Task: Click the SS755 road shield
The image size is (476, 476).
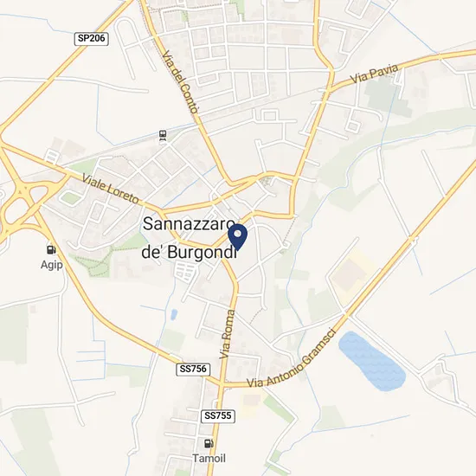Action: [x=218, y=415]
